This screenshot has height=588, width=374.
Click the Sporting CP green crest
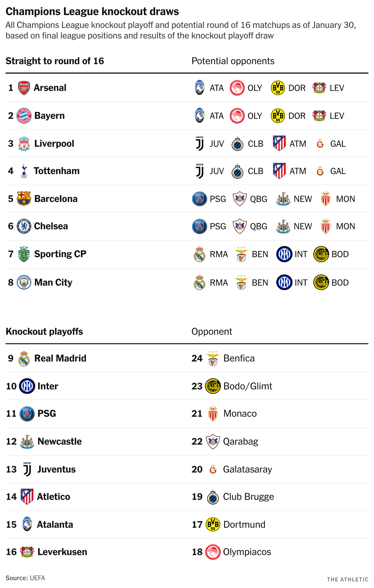click(24, 254)
